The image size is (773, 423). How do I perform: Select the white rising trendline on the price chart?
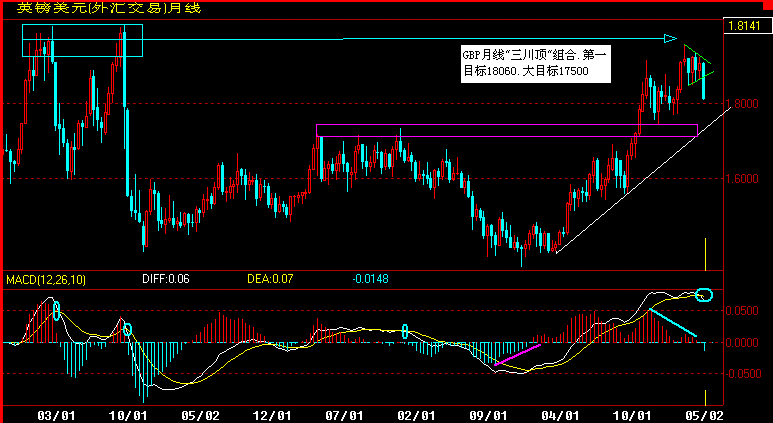pyautogui.click(x=643, y=179)
